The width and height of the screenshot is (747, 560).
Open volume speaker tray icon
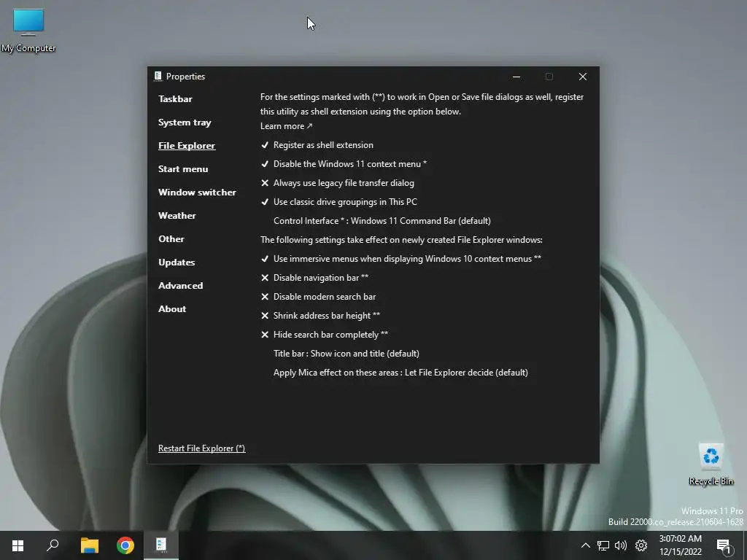pos(621,545)
